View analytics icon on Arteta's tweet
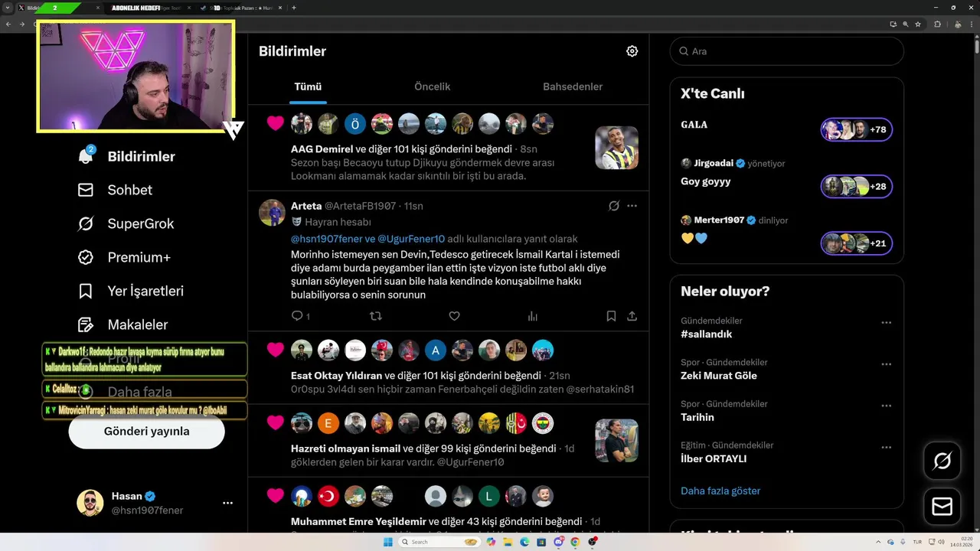Screen dimensions: 980x551 [x=533, y=315]
